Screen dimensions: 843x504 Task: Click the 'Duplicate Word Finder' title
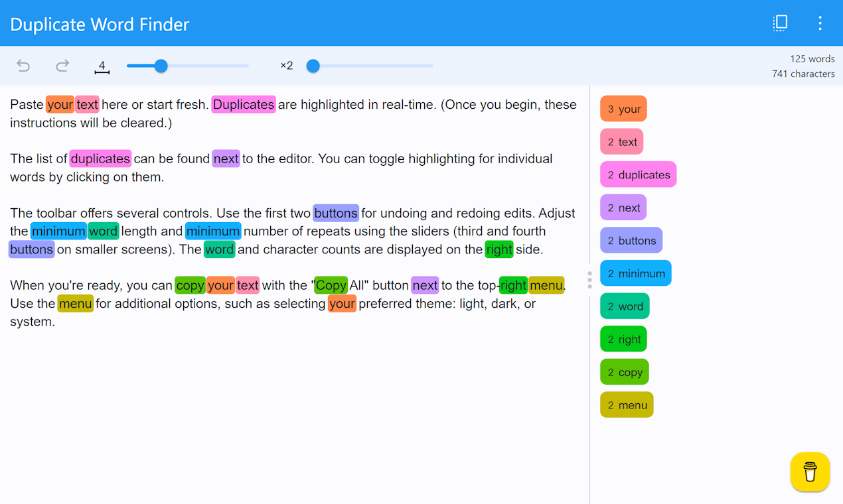100,25
